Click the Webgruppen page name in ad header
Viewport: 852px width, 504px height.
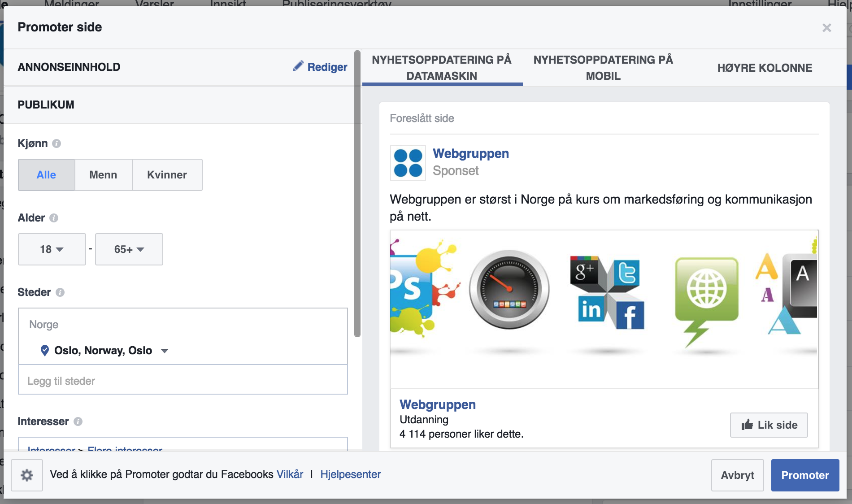coord(471,153)
